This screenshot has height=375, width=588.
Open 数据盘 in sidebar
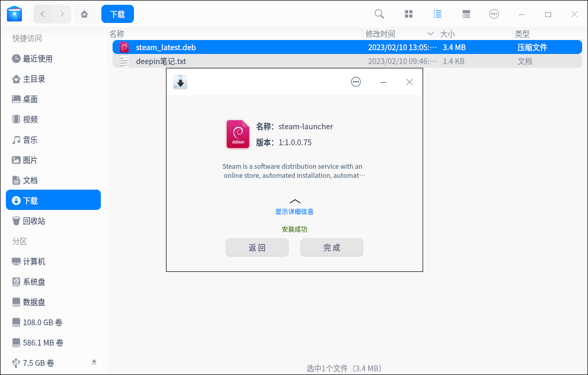pyautogui.click(x=53, y=302)
